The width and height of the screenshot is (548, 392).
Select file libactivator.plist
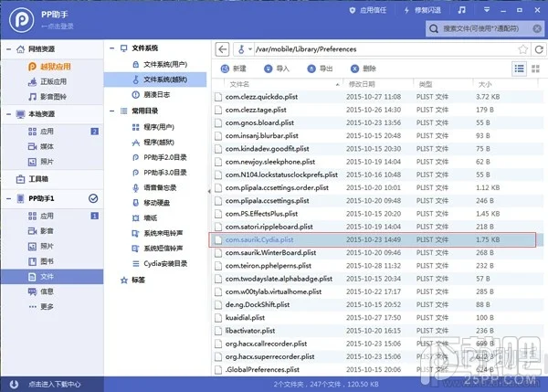tap(377, 331)
